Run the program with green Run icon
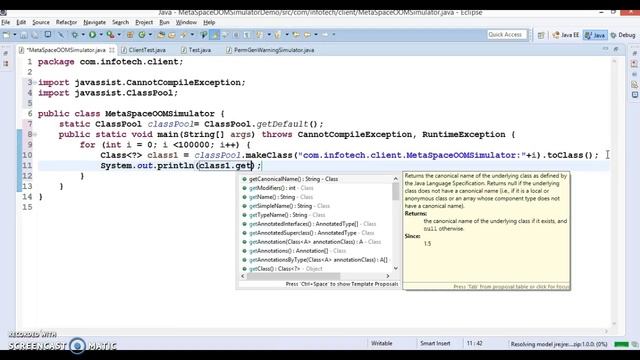This screenshot has height=360, width=640. point(93,35)
